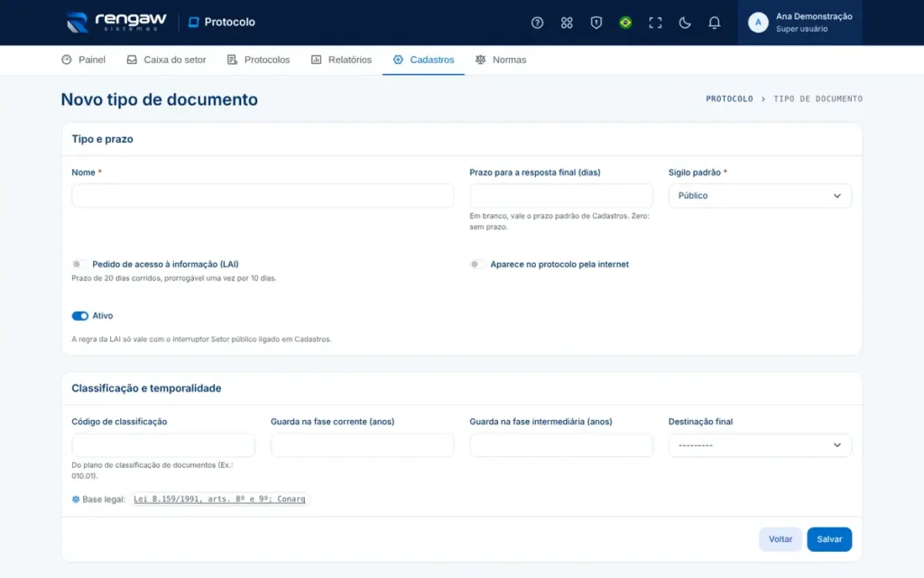Click the Normas scales icon
The image size is (924, 578).
coord(480,60)
